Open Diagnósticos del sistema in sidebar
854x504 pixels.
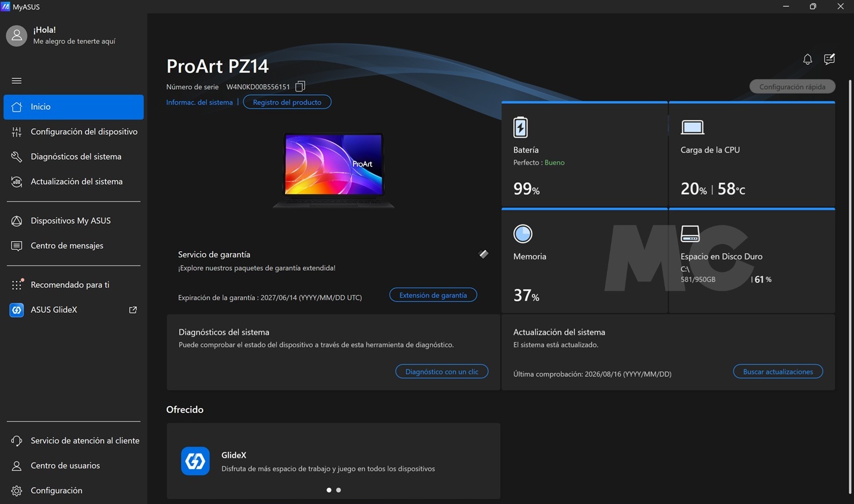point(74,157)
